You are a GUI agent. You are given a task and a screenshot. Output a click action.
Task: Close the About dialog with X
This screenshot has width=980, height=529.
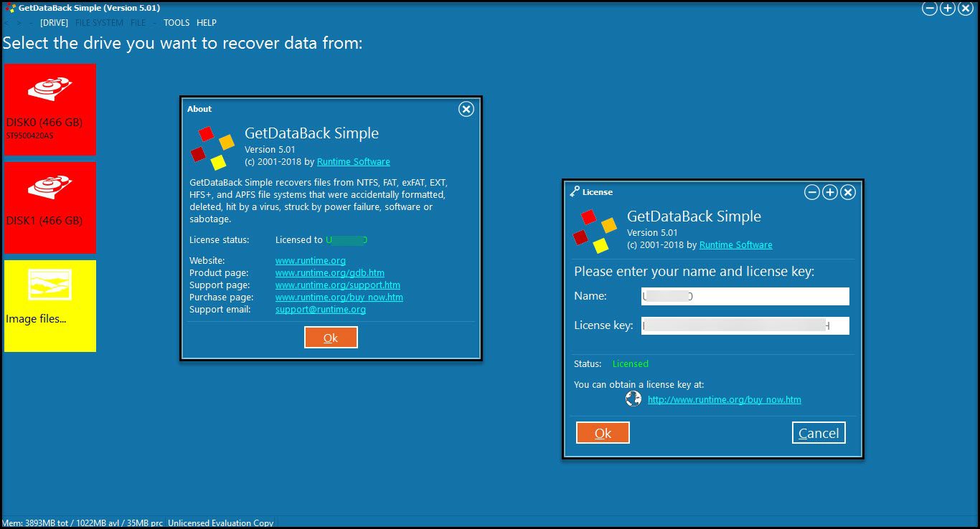[x=466, y=109]
